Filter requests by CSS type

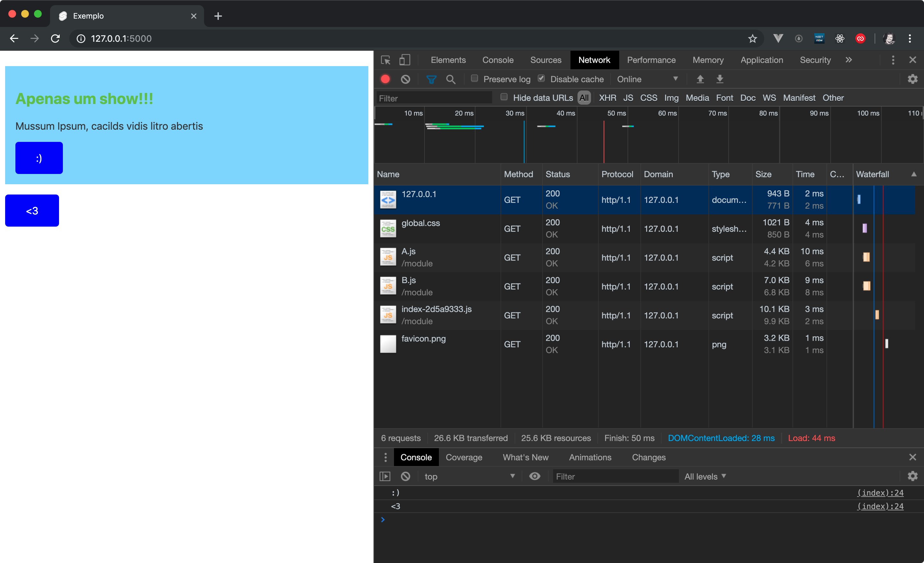[x=648, y=98]
